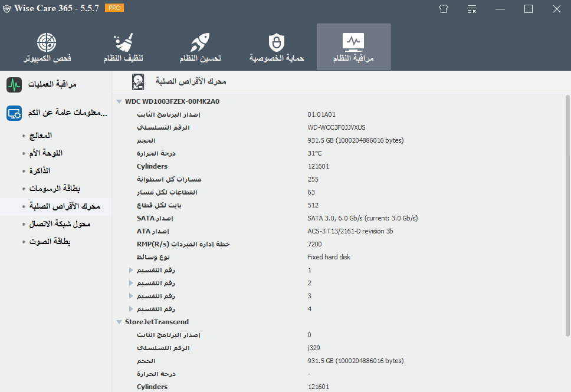Open the System Monitor tab (مراقبة النظام)
571x392 pixels.
(353, 47)
